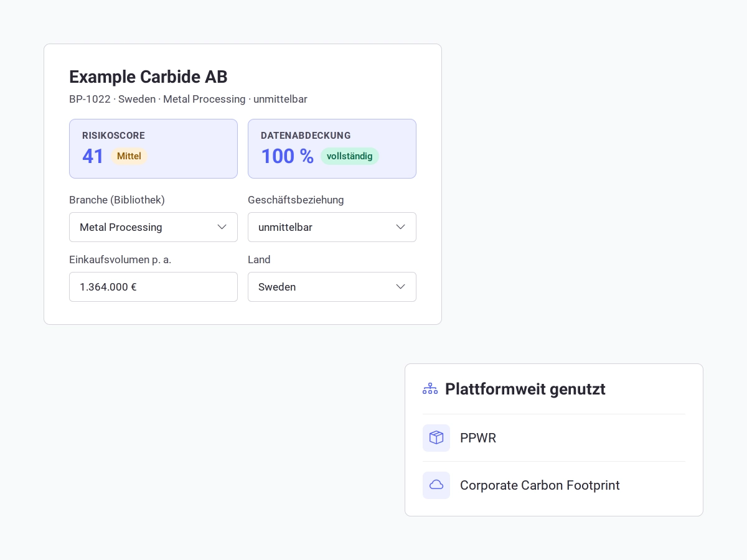Expand the Land dropdown chevron
This screenshot has height=560, width=747.
pyautogui.click(x=400, y=287)
